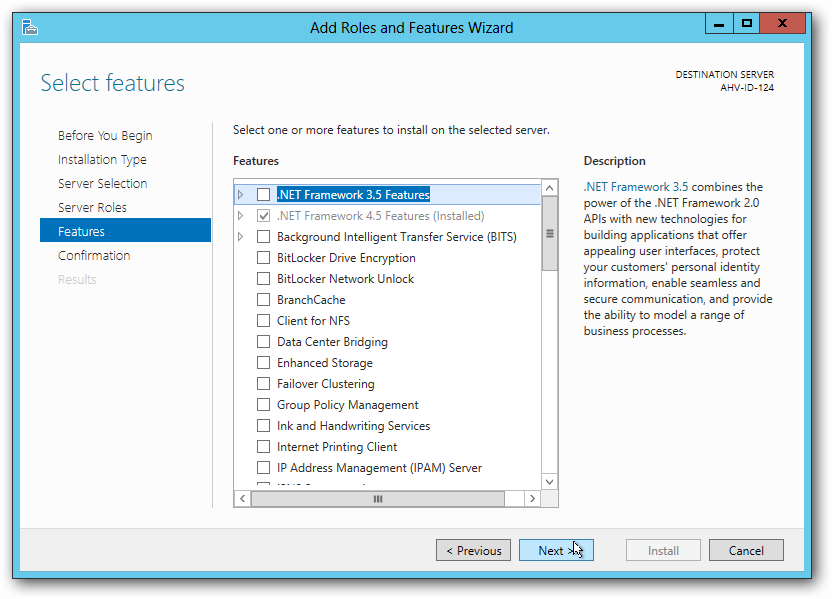Select Client for NFS row text
832x599 pixels.
point(313,320)
